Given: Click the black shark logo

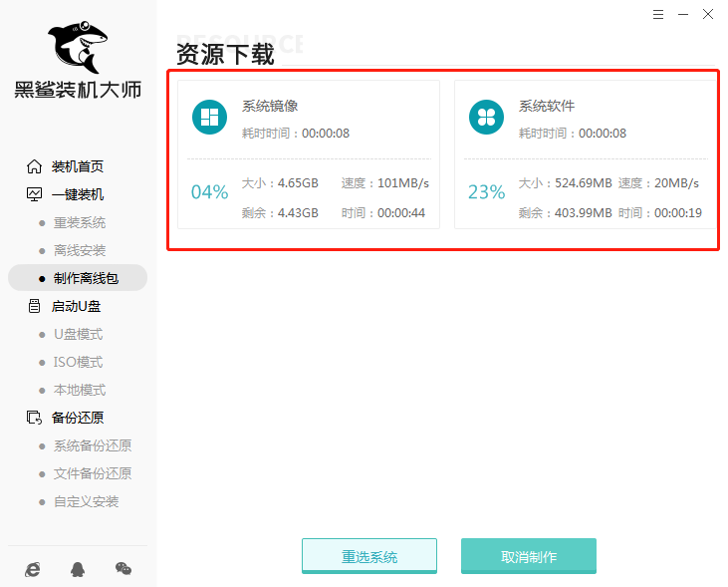Looking at the screenshot, I should point(78,45).
